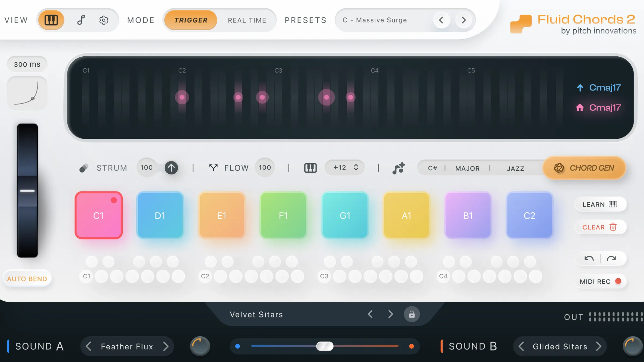Increase the +12 transpose value
Image resolution: width=644 pixels, height=362 pixels.
[356, 165]
